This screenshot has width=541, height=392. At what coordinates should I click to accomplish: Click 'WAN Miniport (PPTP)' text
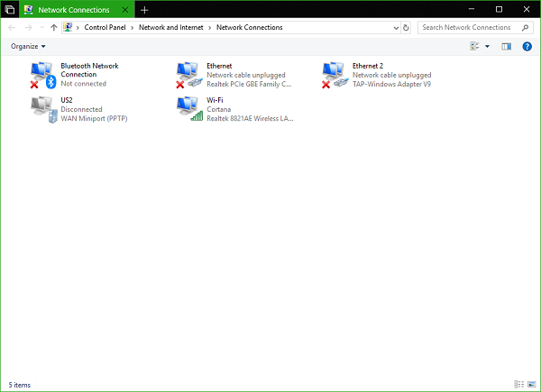pos(94,118)
